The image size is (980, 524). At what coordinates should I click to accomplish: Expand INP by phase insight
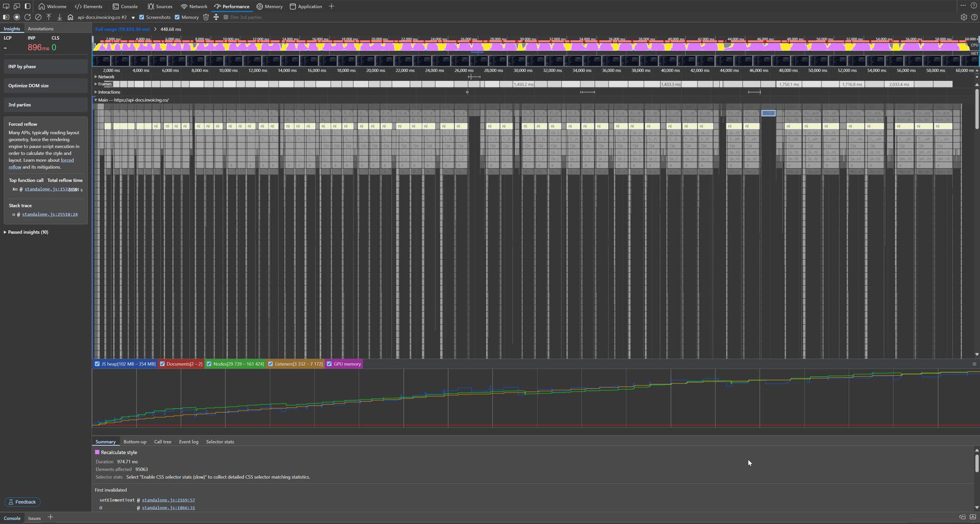(x=45, y=66)
